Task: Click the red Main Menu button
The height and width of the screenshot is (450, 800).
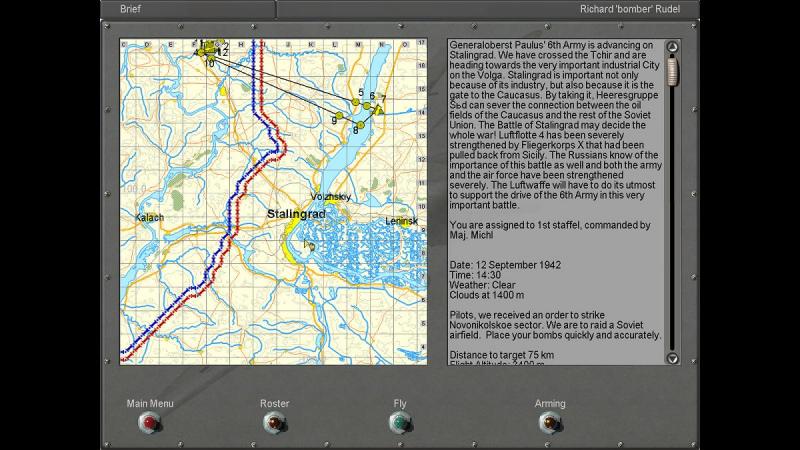Action: point(149,422)
